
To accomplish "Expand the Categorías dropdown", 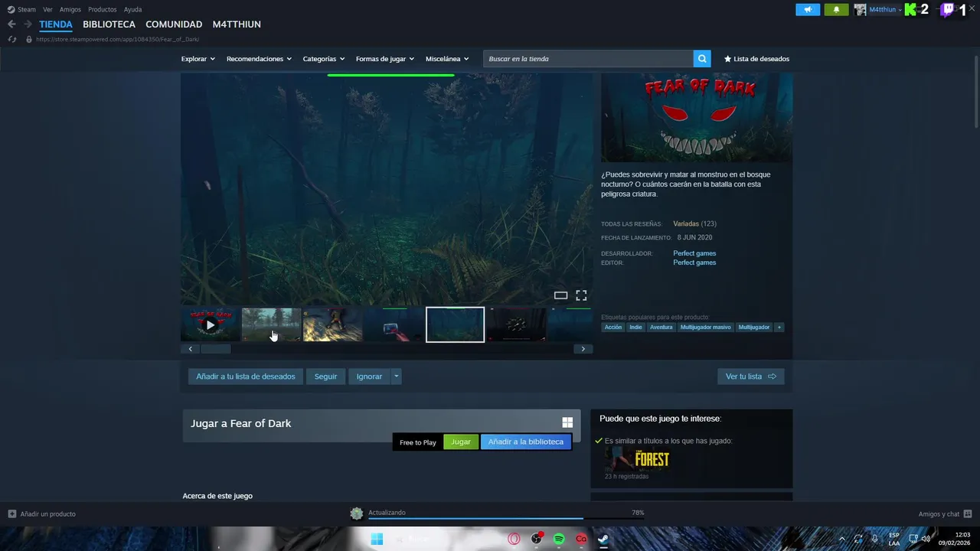I will [323, 59].
